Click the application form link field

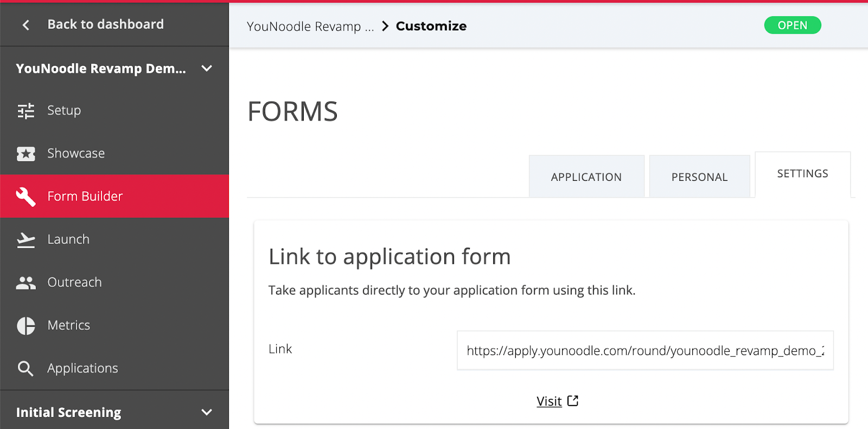click(x=645, y=350)
